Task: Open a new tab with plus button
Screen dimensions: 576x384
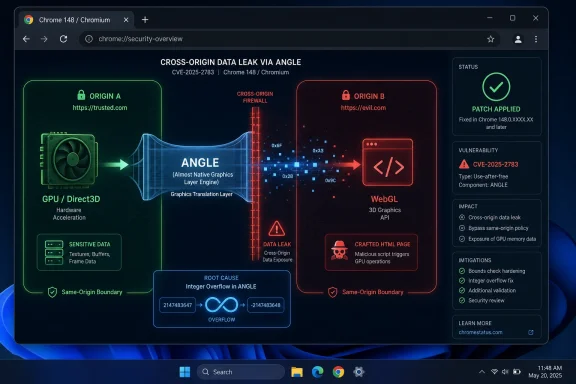Action: pyautogui.click(x=145, y=20)
